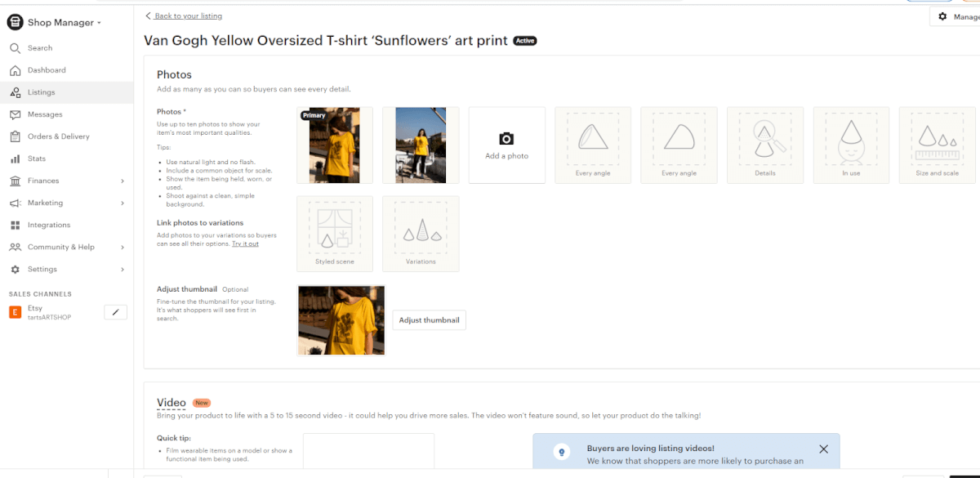Screen dimensions: 980x478
Task: Go to Dashboard
Action: (47, 70)
